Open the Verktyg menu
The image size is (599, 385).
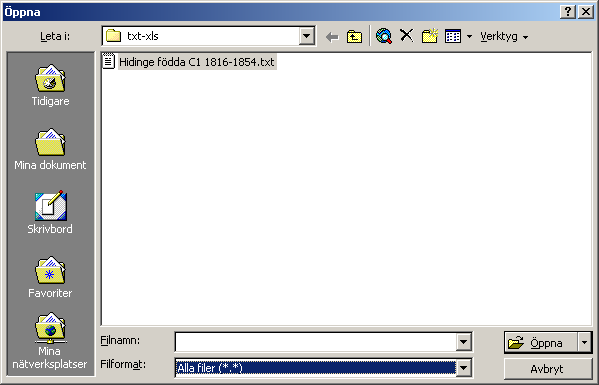[504, 37]
